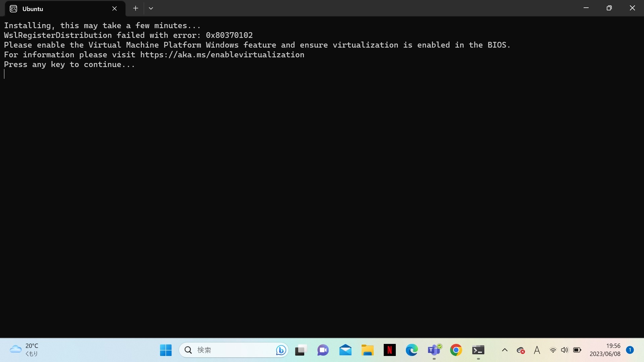The width and height of the screenshot is (644, 362).
Task: Click the taskbar search box
Action: pyautogui.click(x=228, y=350)
